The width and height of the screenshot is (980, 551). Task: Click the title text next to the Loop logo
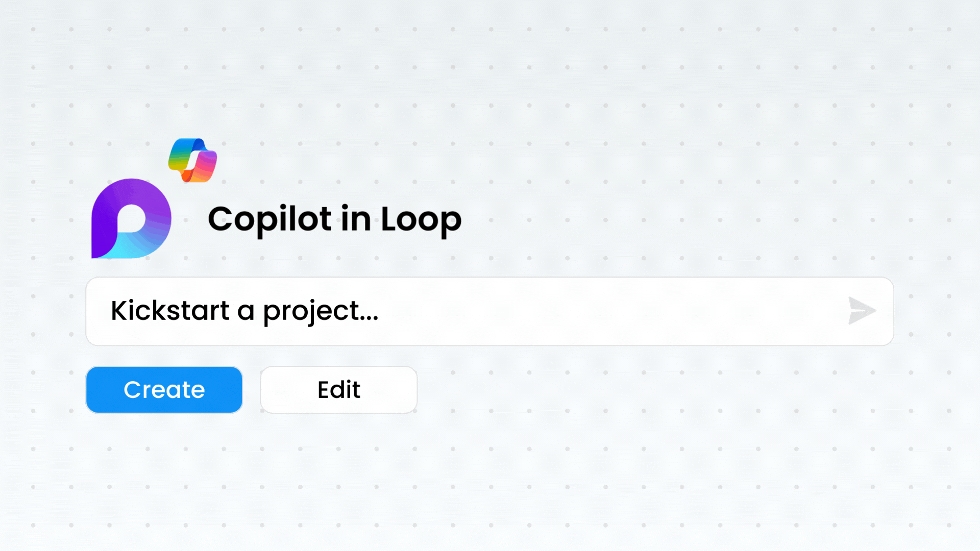coord(335,219)
